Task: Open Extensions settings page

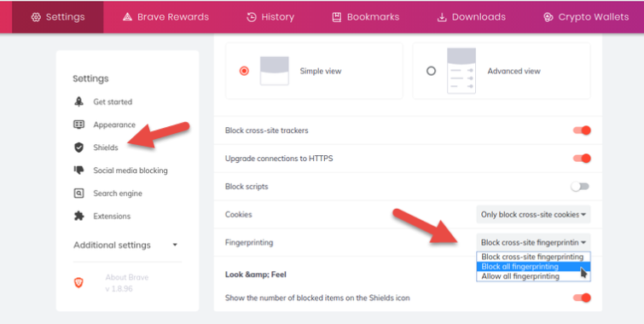Action: 112,216
